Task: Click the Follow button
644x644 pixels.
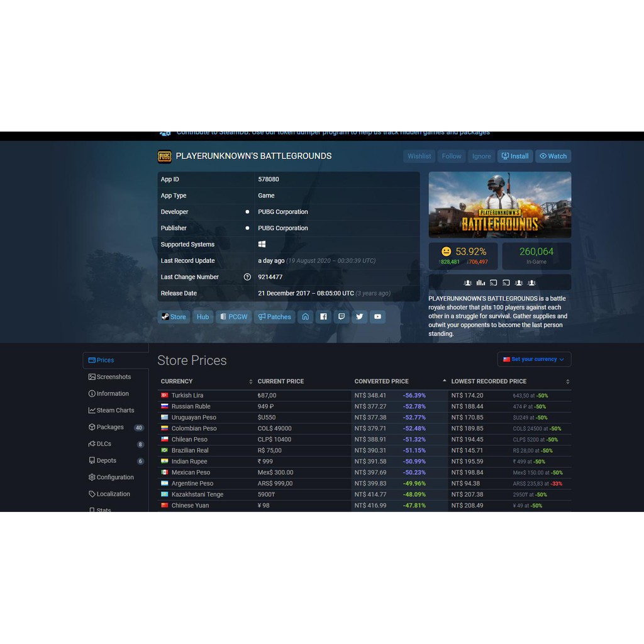Action: point(452,156)
